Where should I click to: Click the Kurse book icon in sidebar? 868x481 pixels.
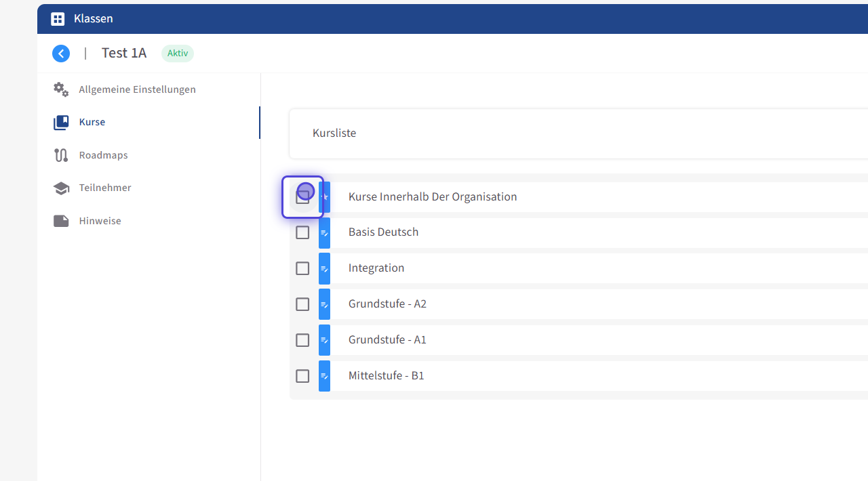[x=61, y=123]
